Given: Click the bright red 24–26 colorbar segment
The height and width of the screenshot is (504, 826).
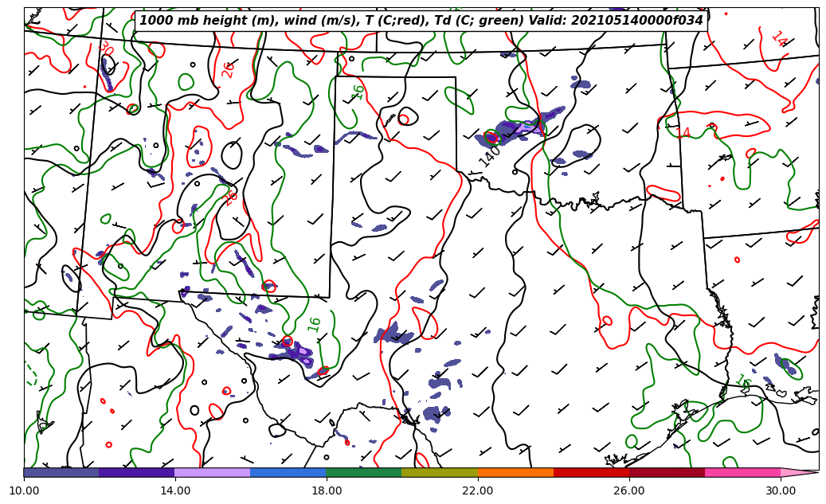Looking at the screenshot, I should (591, 472).
